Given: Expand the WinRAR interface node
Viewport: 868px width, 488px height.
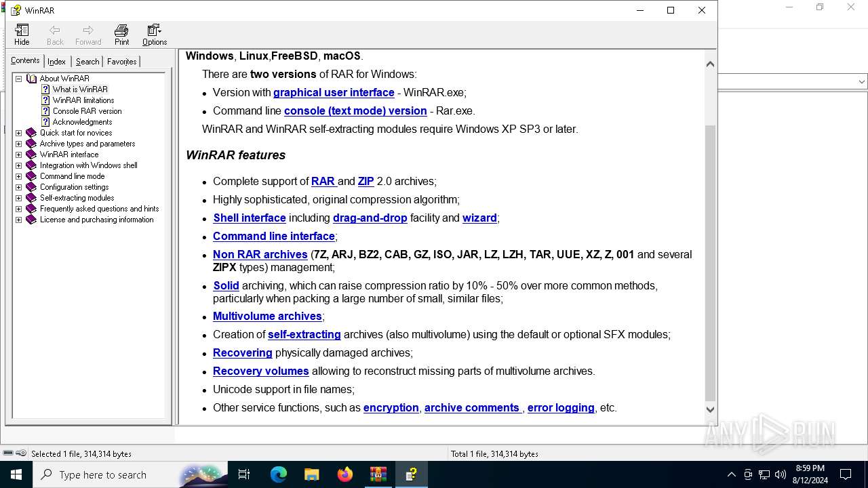Looking at the screenshot, I should tap(19, 155).
